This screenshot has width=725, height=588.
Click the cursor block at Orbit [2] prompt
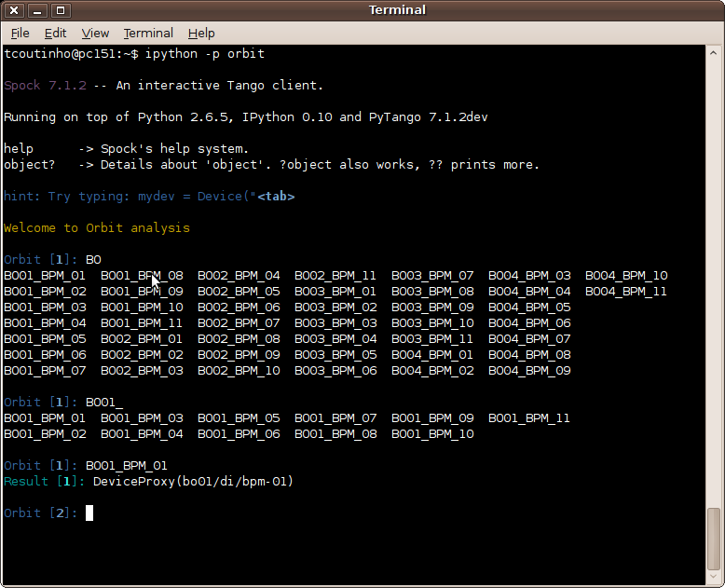(89, 513)
